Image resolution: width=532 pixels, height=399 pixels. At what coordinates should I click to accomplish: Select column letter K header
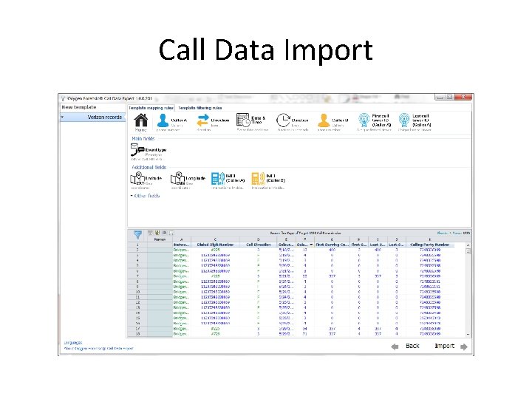click(429, 239)
